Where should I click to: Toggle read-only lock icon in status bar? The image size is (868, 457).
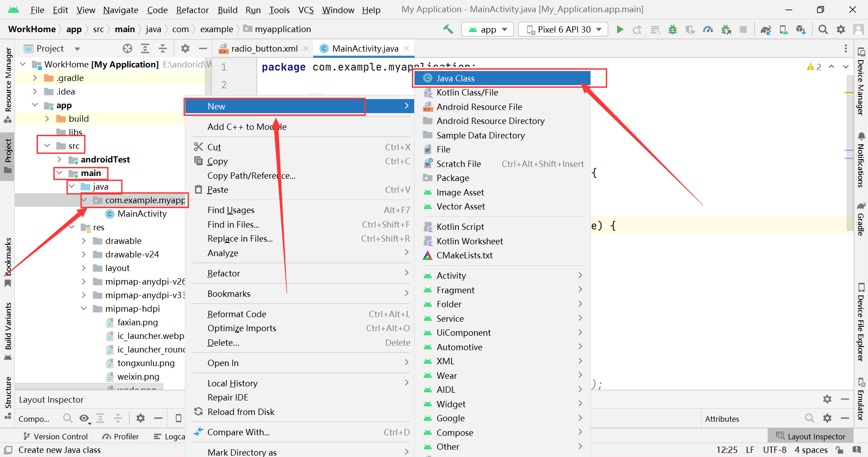(840, 450)
